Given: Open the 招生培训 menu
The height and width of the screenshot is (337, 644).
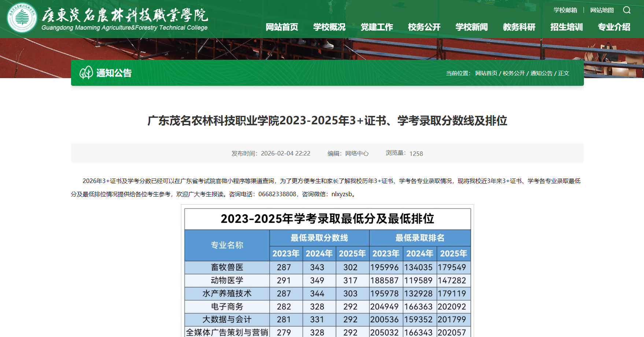Looking at the screenshot, I should [566, 27].
